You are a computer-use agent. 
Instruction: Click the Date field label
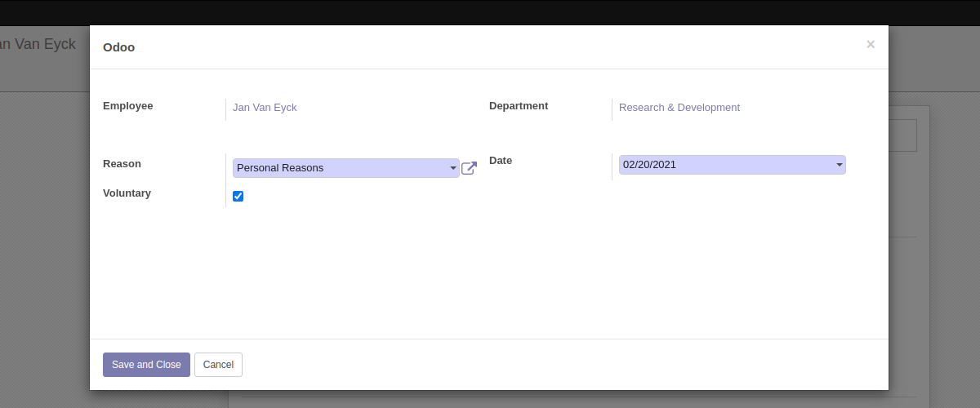(501, 161)
